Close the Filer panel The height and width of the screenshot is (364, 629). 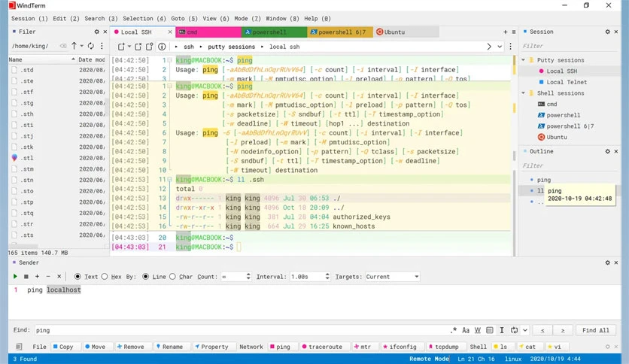click(105, 32)
